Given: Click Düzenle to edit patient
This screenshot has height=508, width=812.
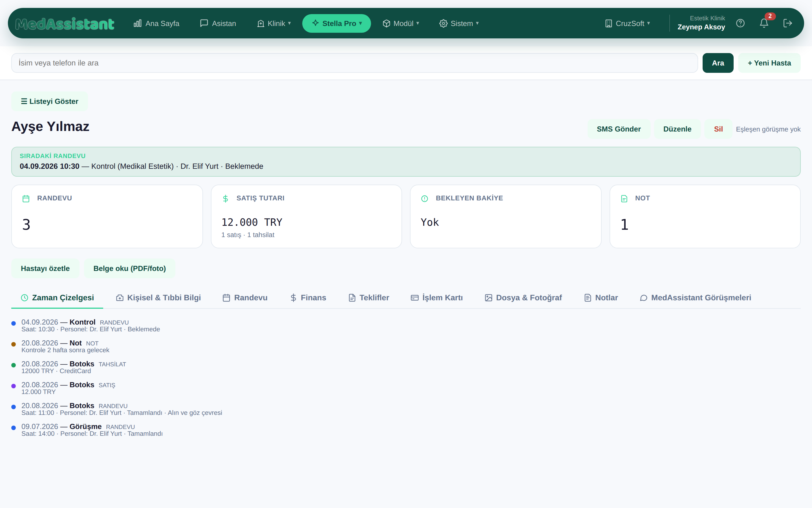Looking at the screenshot, I should tap(677, 129).
